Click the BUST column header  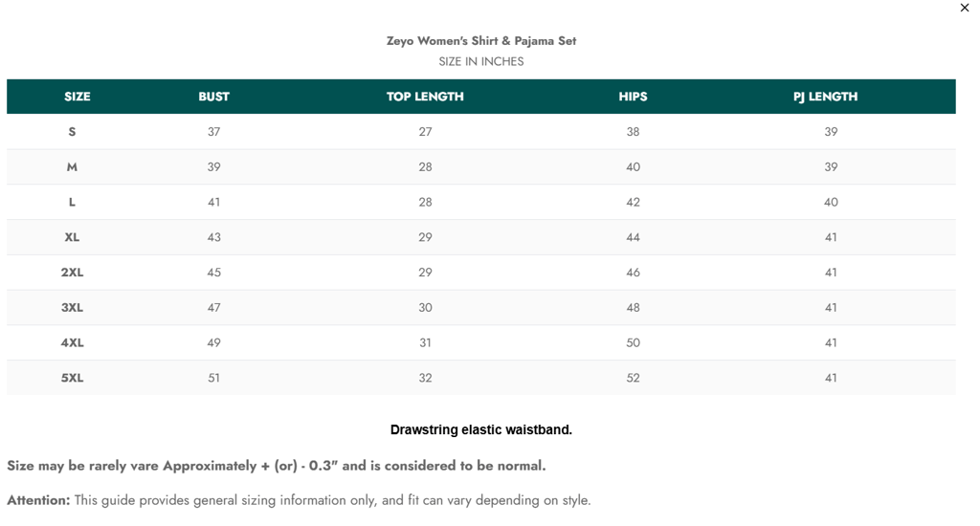[213, 97]
